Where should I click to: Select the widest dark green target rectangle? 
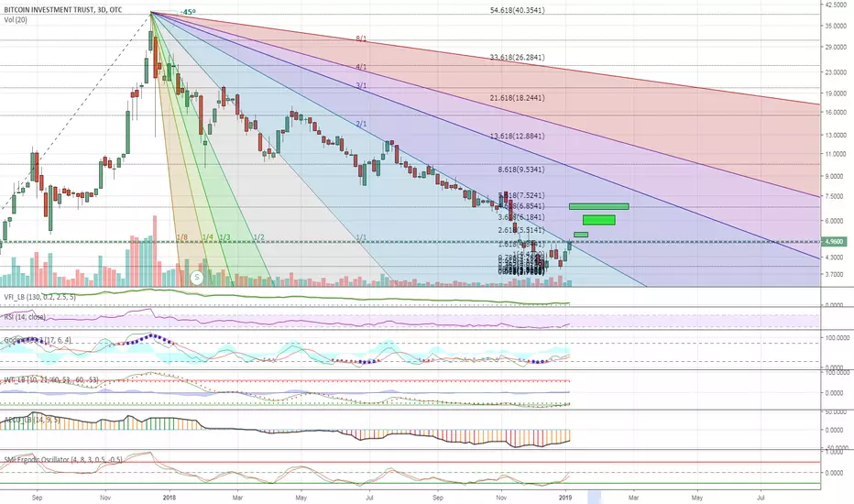[599, 206]
